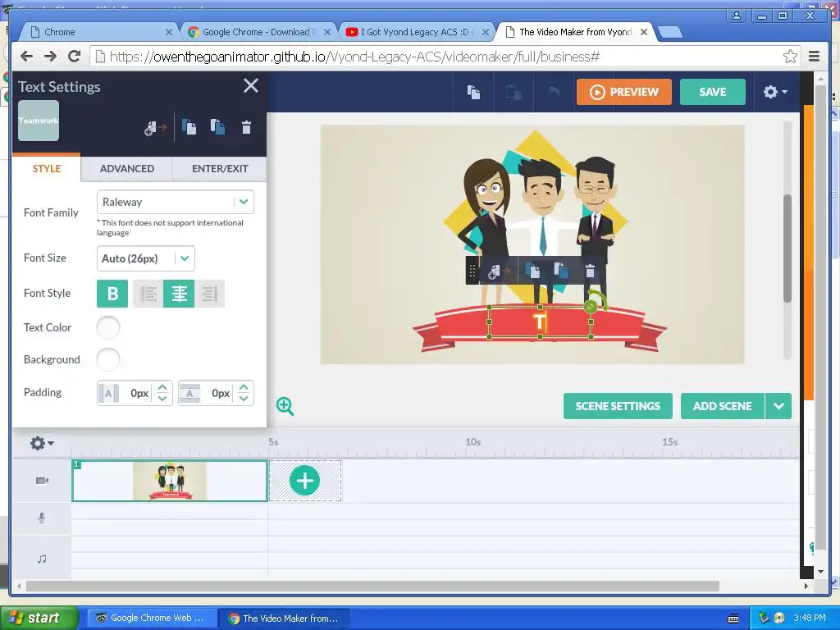Click swap-asset icon in Text Settings header

coord(155,128)
